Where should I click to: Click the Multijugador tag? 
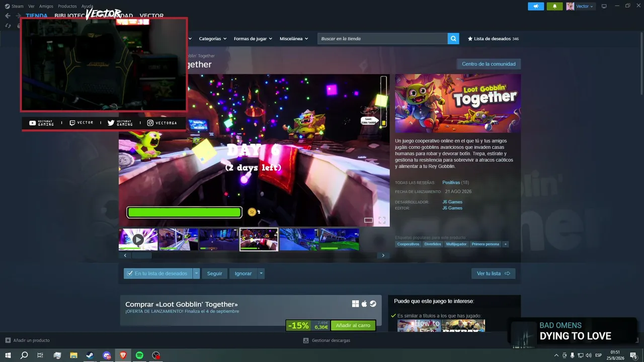pyautogui.click(x=456, y=244)
